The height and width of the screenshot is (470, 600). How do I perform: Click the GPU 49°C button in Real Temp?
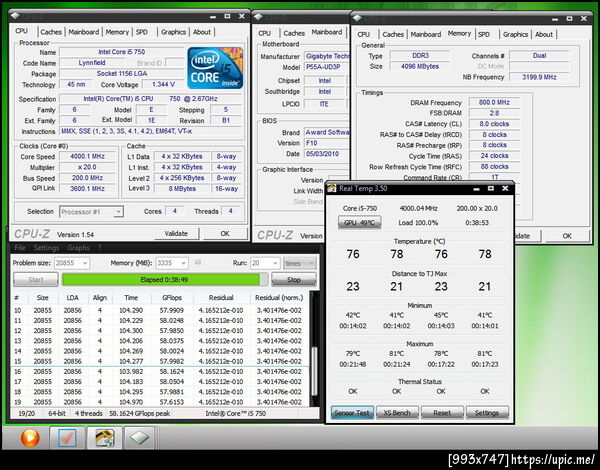click(359, 222)
